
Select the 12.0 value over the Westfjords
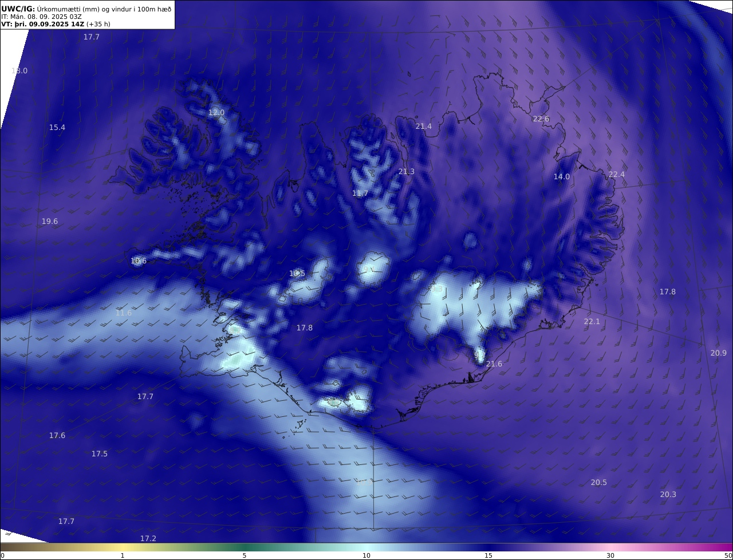[216, 113]
